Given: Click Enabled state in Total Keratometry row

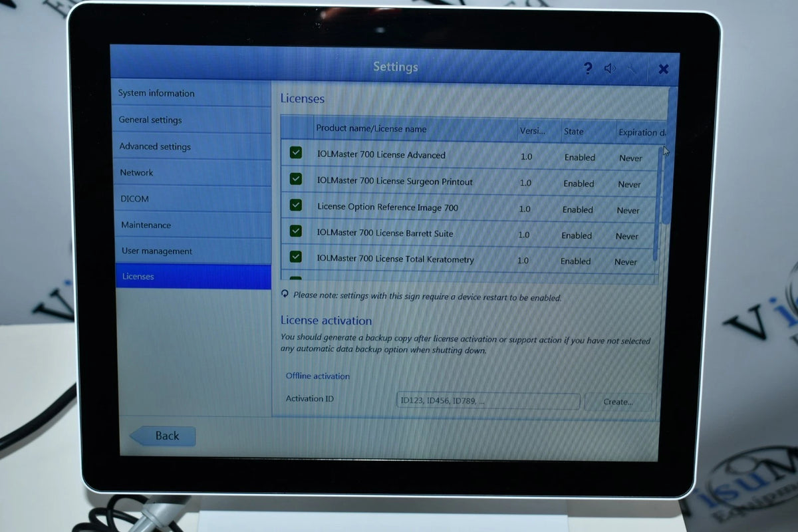Looking at the screenshot, I should tap(575, 261).
